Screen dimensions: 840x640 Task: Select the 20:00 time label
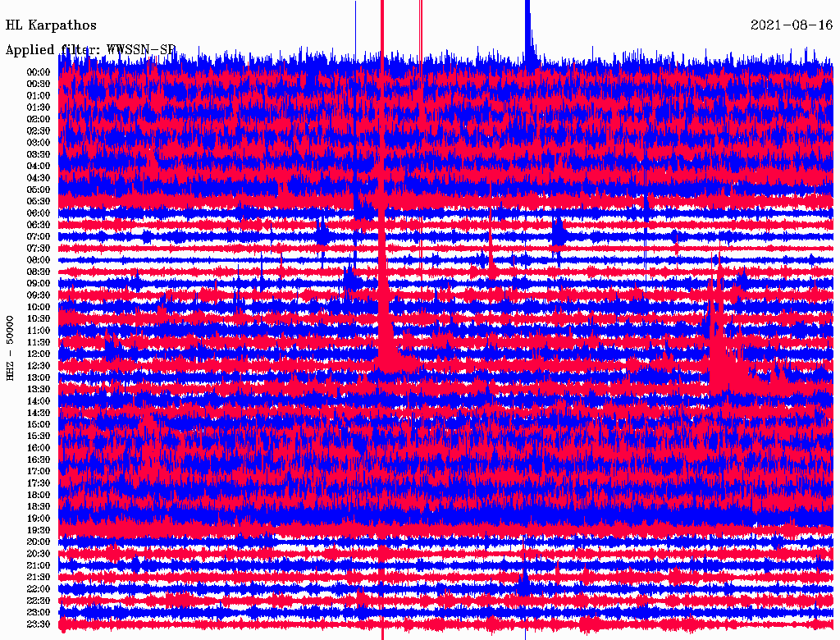click(39, 542)
